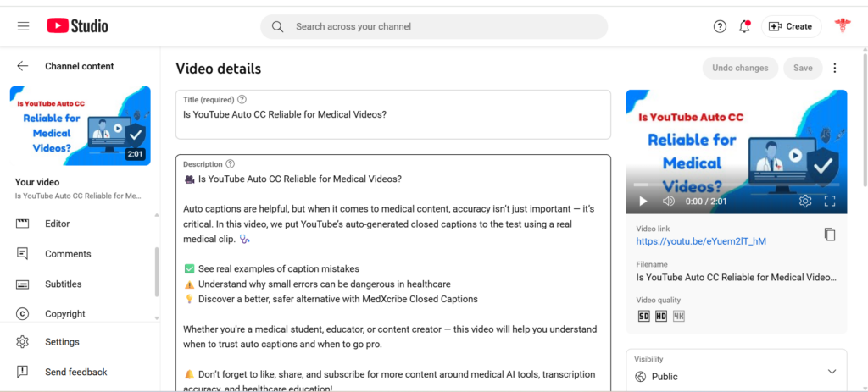This screenshot has height=392, width=868.
Task: Click the Title text field
Action: [393, 114]
